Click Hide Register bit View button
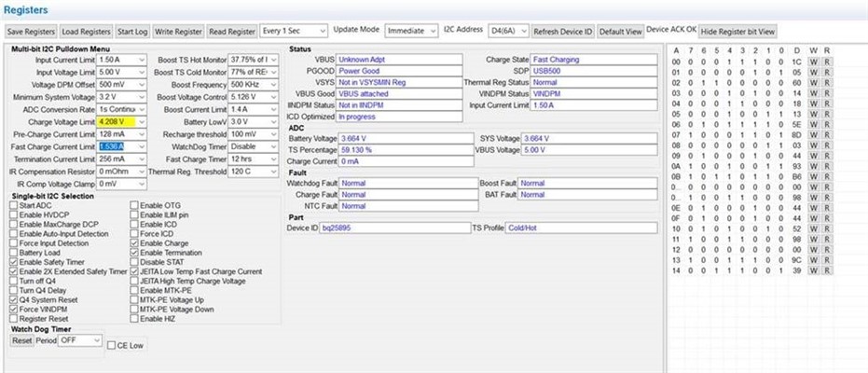The height and width of the screenshot is (373, 868). [737, 32]
